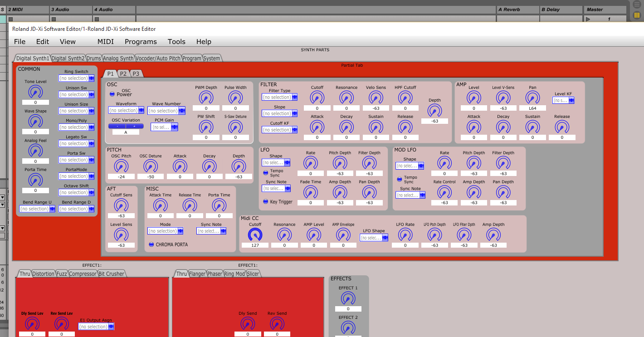Image resolution: width=644 pixels, height=337 pixels.
Task: Click the OSC Pitch knob
Action: pos(121,166)
